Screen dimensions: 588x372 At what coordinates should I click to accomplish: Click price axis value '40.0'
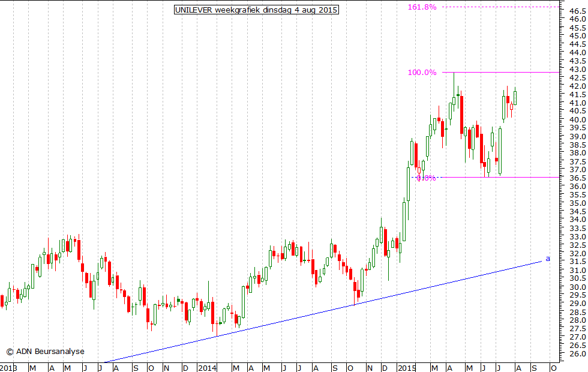[577, 120]
